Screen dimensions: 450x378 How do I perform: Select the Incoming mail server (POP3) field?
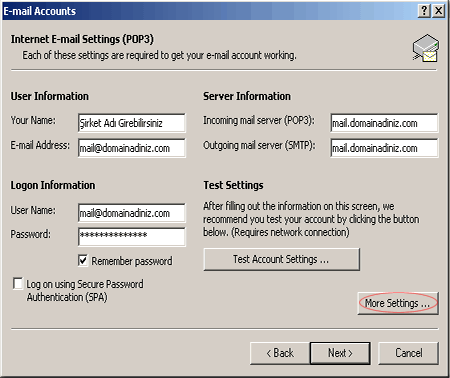(384, 123)
